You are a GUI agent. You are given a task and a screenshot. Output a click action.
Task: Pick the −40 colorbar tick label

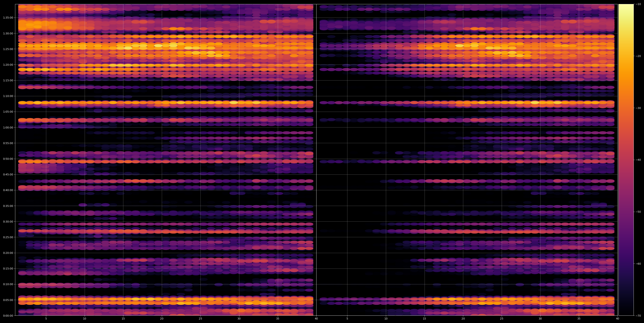pyautogui.click(x=638, y=160)
